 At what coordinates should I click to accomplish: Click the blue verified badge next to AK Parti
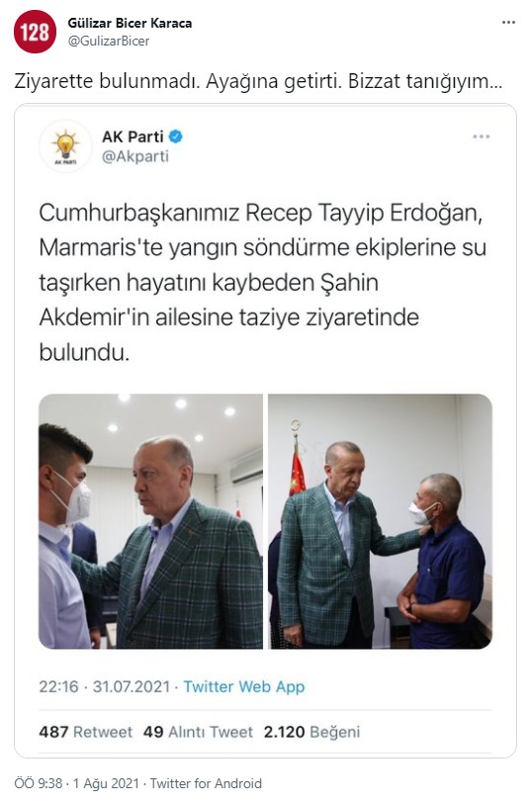pos(176,136)
